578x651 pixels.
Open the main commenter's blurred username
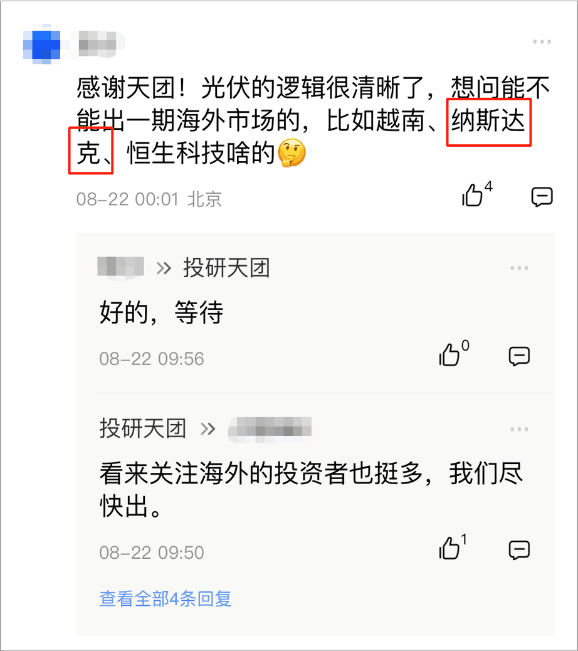click(x=98, y=44)
